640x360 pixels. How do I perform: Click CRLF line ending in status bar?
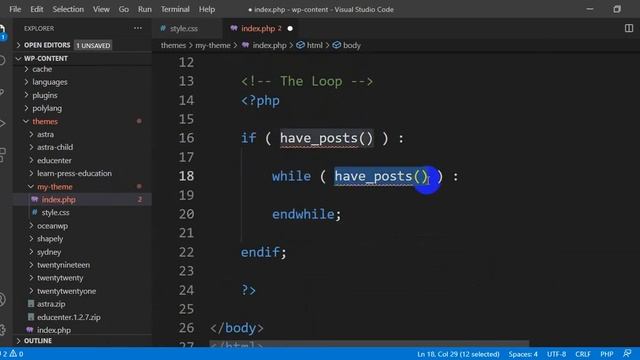coord(583,354)
